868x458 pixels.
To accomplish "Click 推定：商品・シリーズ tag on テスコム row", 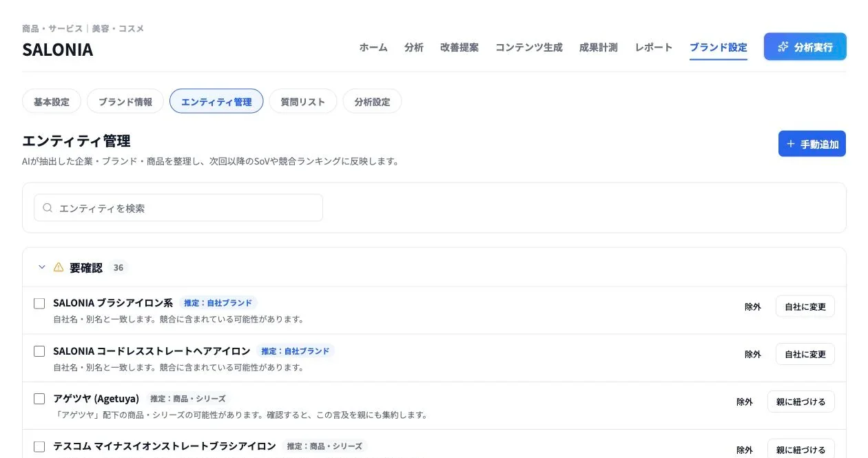I will [325, 446].
